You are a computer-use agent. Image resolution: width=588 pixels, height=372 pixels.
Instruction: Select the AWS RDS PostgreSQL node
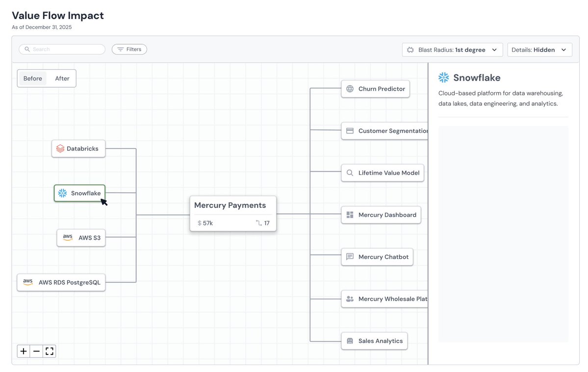click(61, 282)
